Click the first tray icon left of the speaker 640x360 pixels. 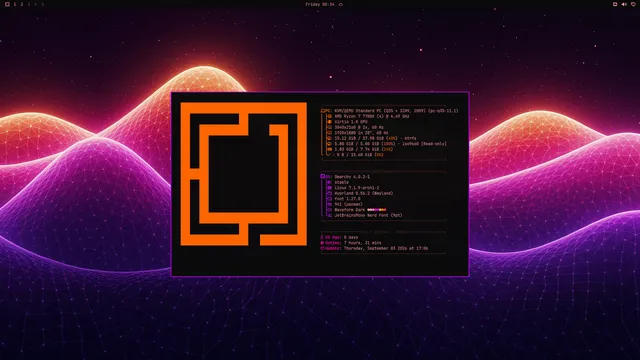click(x=615, y=4)
